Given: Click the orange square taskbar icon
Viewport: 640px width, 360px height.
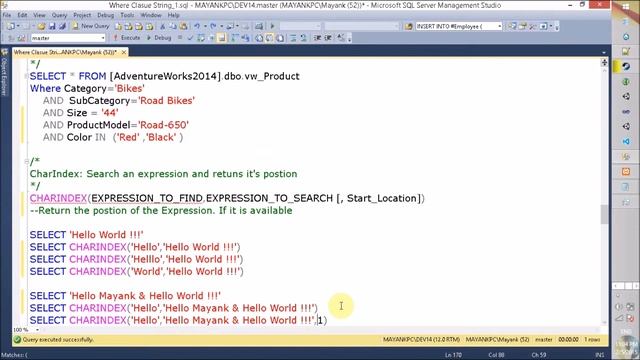Looking at the screenshot, I should click(x=626, y=172).
